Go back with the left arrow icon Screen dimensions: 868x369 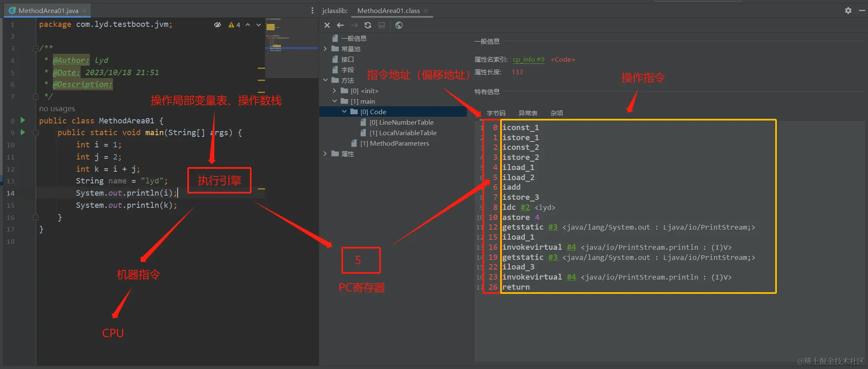(341, 25)
